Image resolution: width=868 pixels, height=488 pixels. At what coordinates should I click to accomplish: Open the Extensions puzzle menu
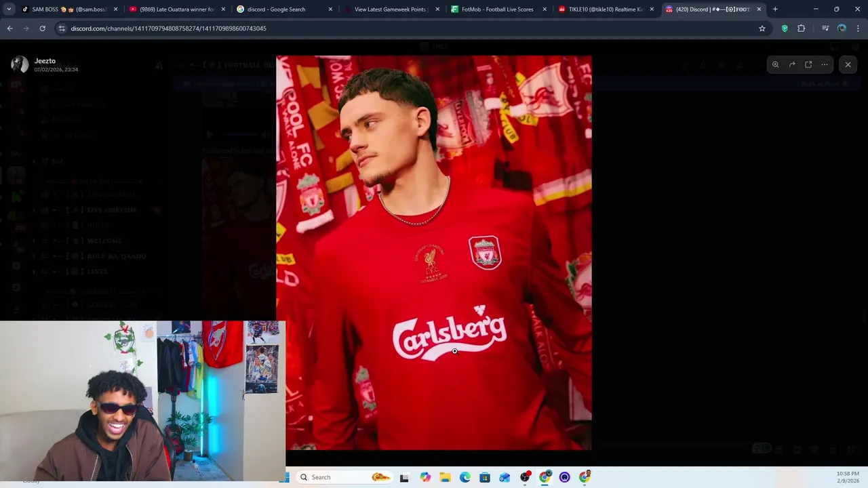click(801, 28)
